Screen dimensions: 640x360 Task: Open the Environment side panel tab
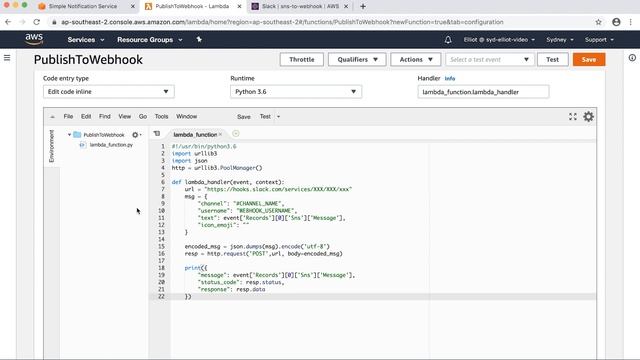51,146
